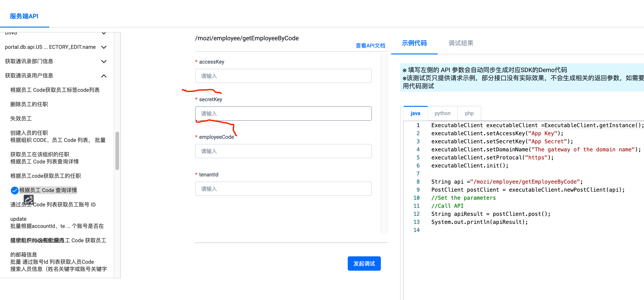Click 发起调试 button
Viewport: 644px width, 300px height.
364,264
